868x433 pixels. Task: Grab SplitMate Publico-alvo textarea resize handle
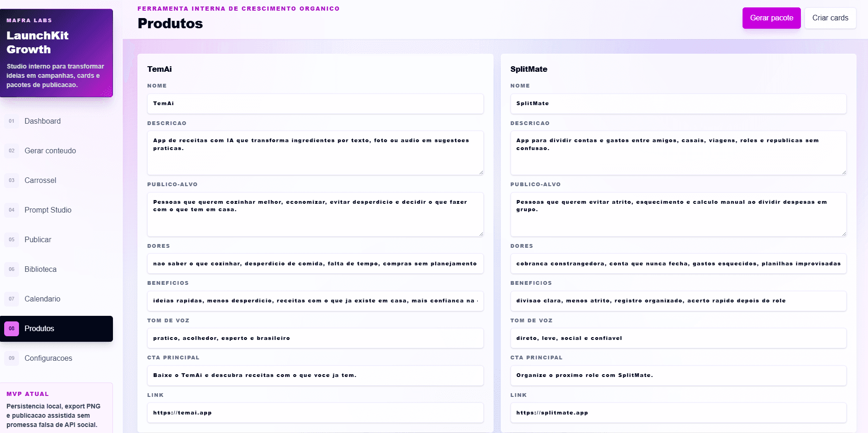pyautogui.click(x=844, y=234)
